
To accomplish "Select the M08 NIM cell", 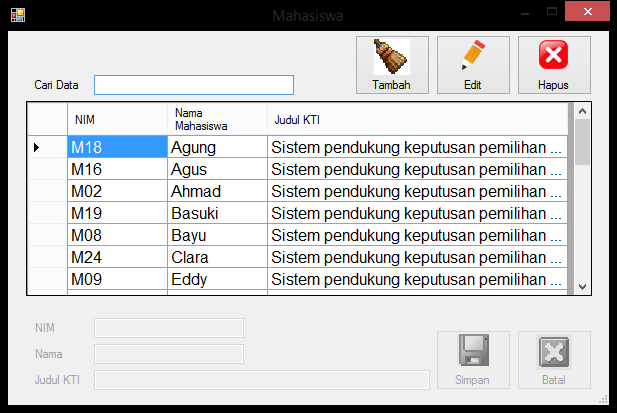I will [x=117, y=236].
